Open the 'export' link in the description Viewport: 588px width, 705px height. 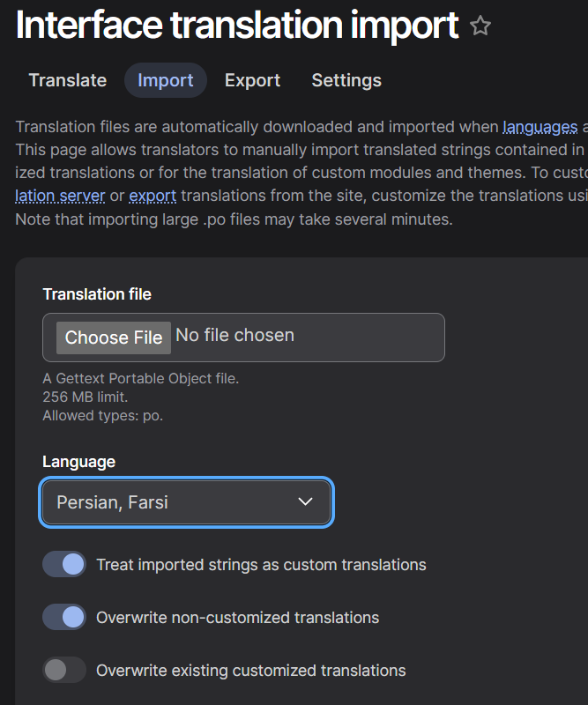tap(153, 196)
